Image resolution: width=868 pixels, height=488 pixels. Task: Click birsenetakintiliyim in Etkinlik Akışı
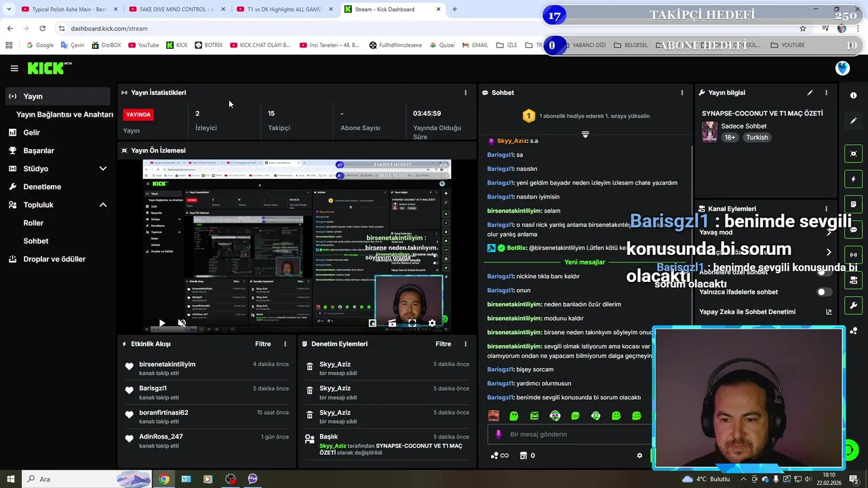(x=167, y=365)
